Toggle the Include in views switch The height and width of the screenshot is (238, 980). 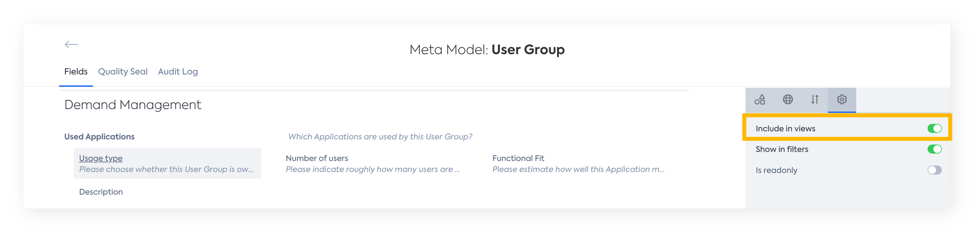(934, 128)
